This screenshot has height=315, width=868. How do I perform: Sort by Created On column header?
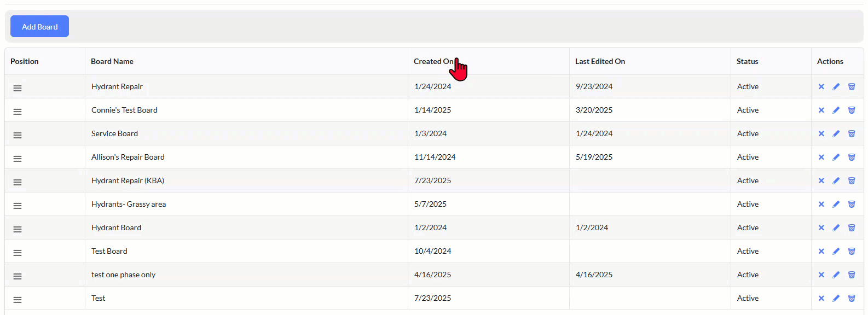433,61
